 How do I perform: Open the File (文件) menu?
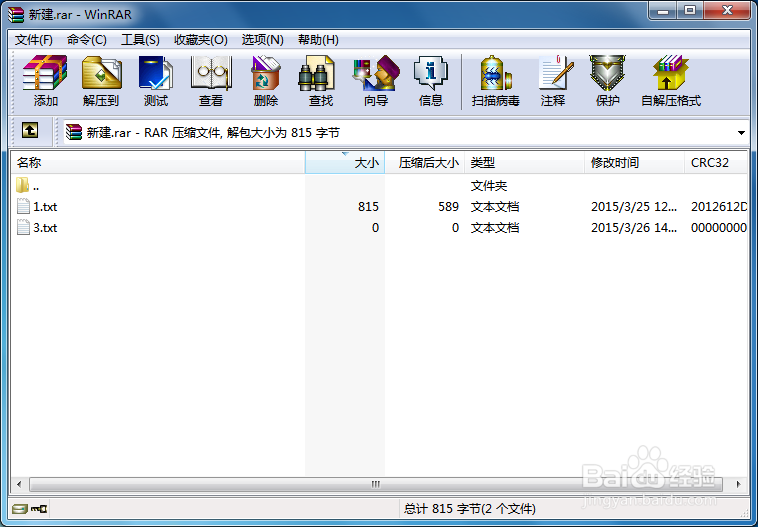click(x=33, y=40)
